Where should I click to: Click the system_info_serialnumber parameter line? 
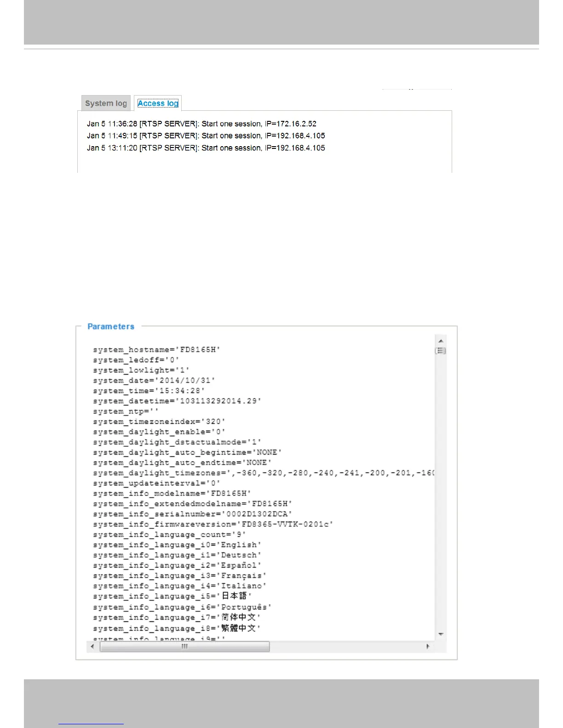[x=192, y=514]
